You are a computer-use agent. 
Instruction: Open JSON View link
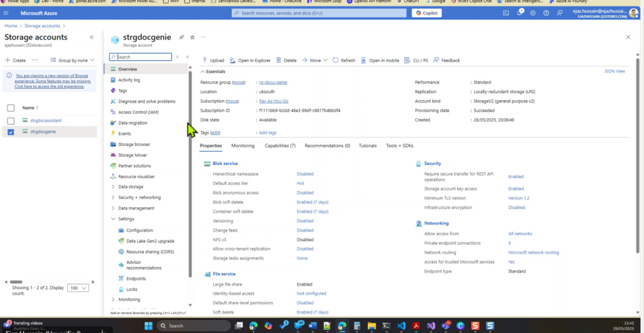coord(614,71)
